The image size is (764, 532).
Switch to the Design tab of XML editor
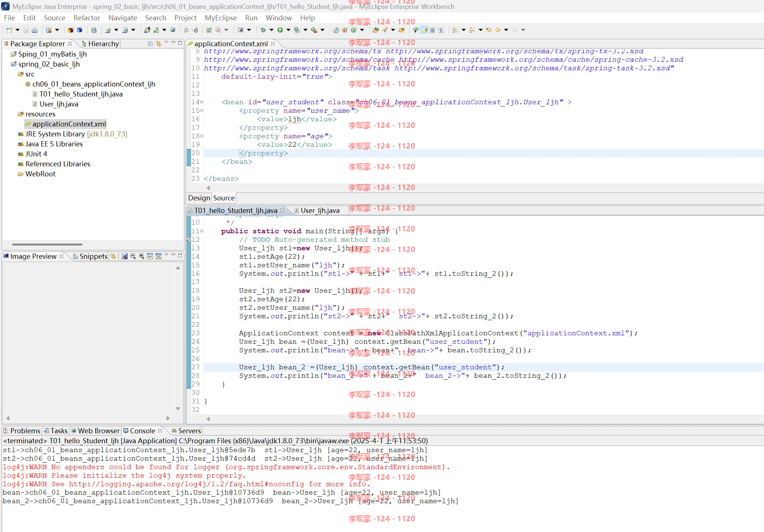tap(199, 198)
